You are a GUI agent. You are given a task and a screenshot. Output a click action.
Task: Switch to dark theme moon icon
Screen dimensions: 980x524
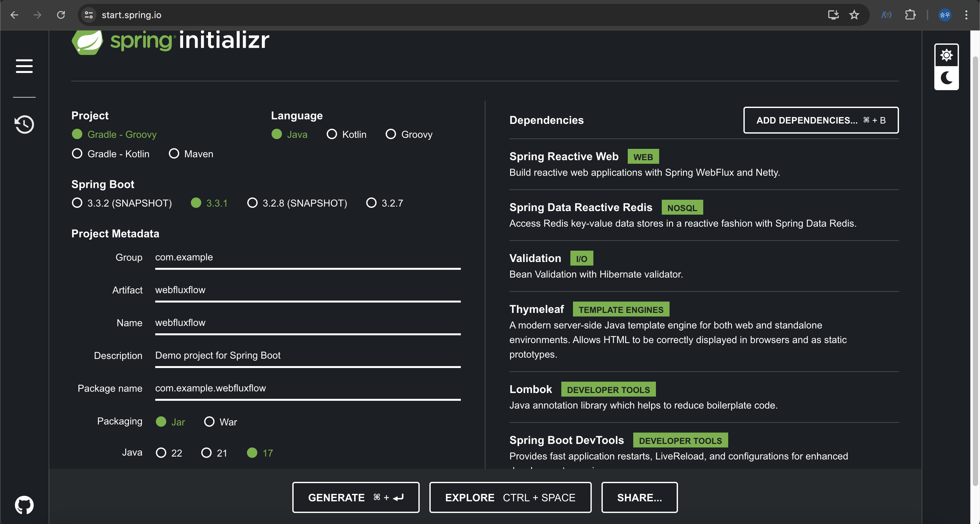(x=946, y=78)
